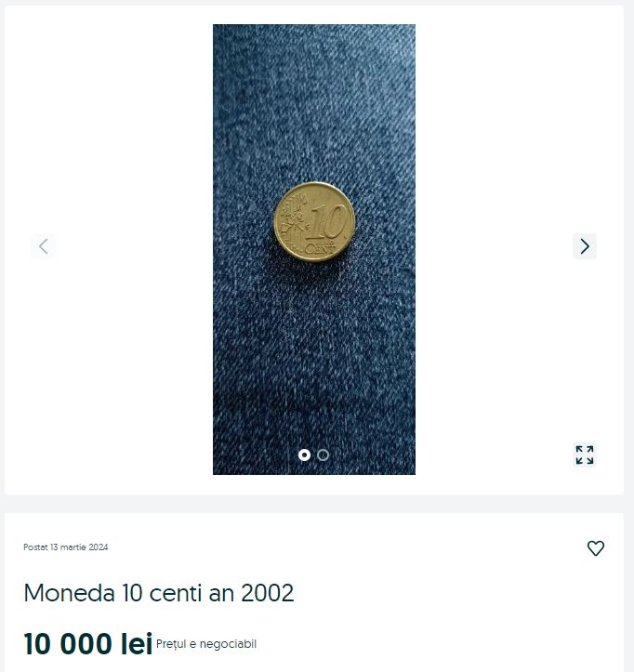The image size is (634, 672).
Task: Click the title Moneda 10 centi an 2002
Action: [x=159, y=593]
